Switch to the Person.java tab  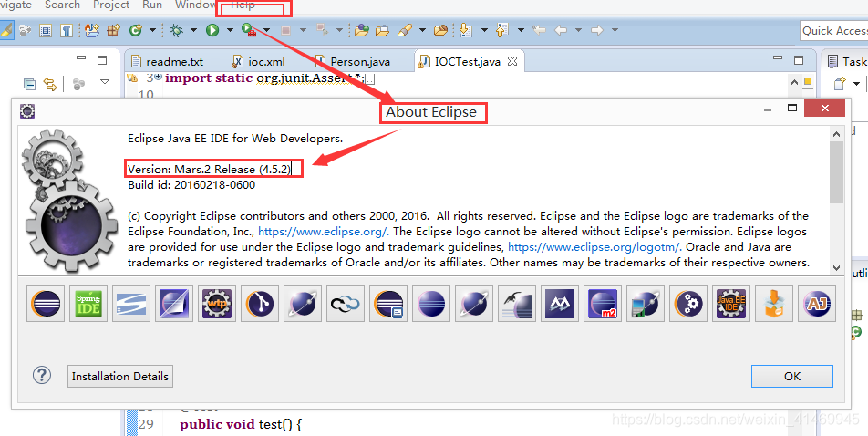[x=353, y=61]
